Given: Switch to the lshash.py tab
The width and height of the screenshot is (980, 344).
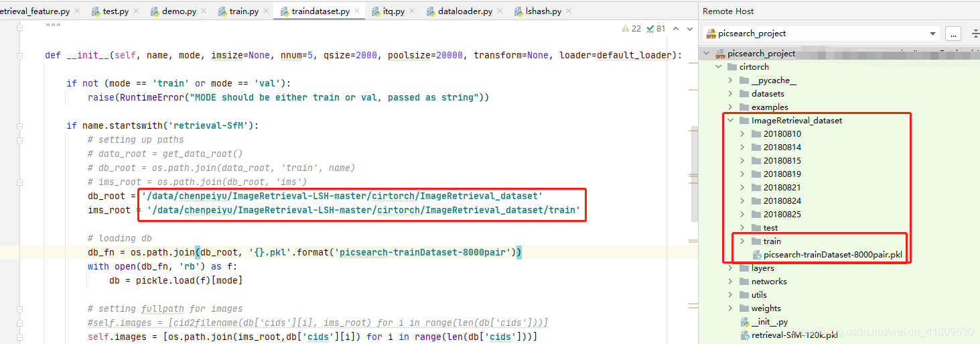Looking at the screenshot, I should 543,11.
